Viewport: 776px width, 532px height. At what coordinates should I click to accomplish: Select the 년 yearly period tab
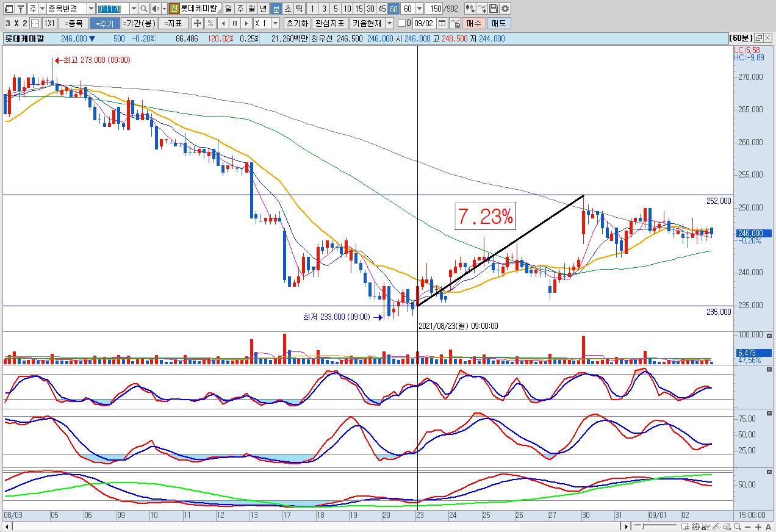263,9
